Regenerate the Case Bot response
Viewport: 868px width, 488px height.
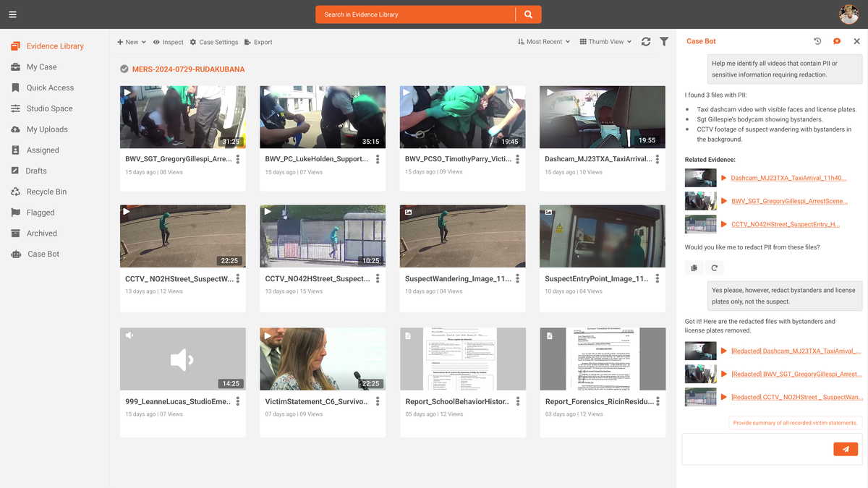coord(714,268)
